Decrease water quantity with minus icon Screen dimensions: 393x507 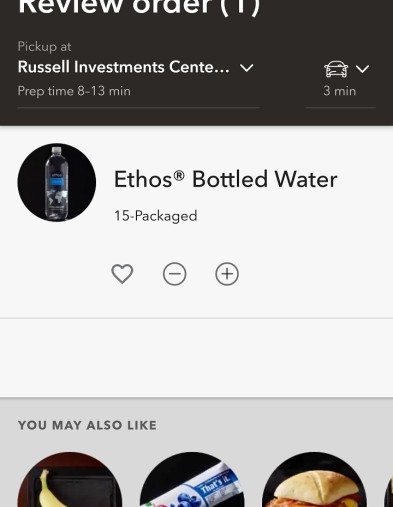(x=174, y=274)
